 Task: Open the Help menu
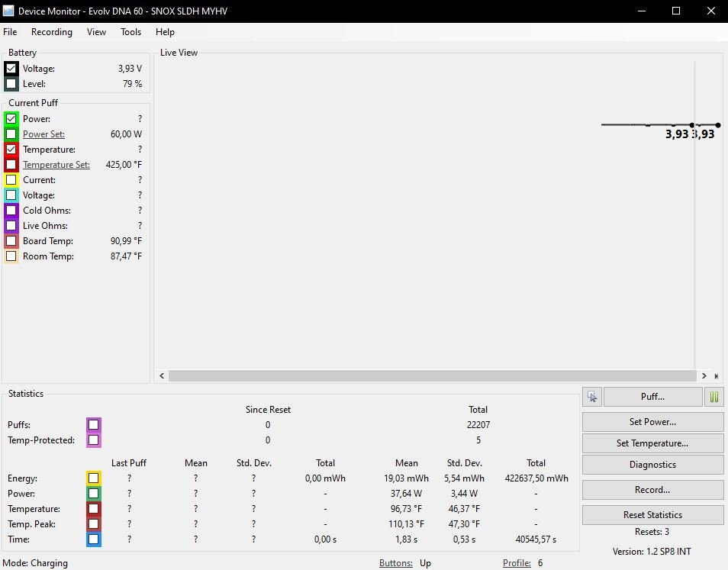click(x=165, y=32)
